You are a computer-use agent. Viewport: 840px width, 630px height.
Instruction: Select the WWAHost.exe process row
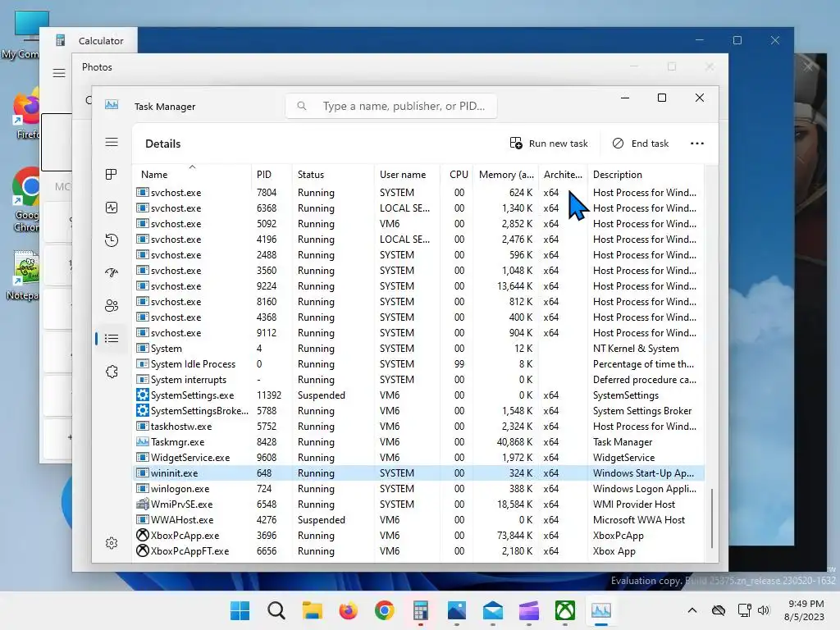point(418,520)
